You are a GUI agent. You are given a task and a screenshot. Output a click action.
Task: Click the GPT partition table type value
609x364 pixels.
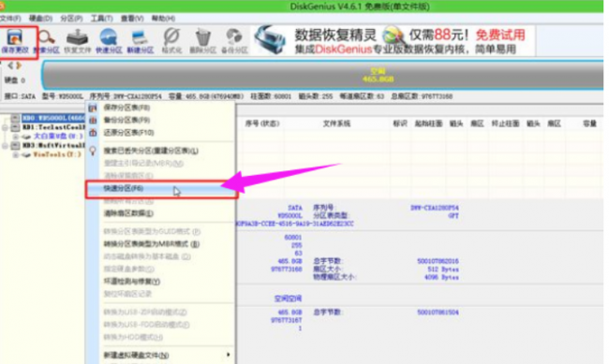click(453, 216)
